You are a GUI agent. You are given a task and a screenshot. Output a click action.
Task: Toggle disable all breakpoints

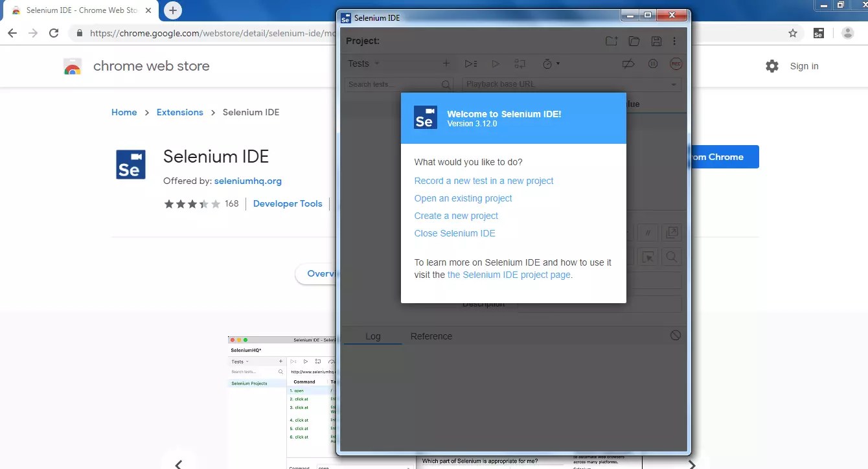tap(628, 63)
